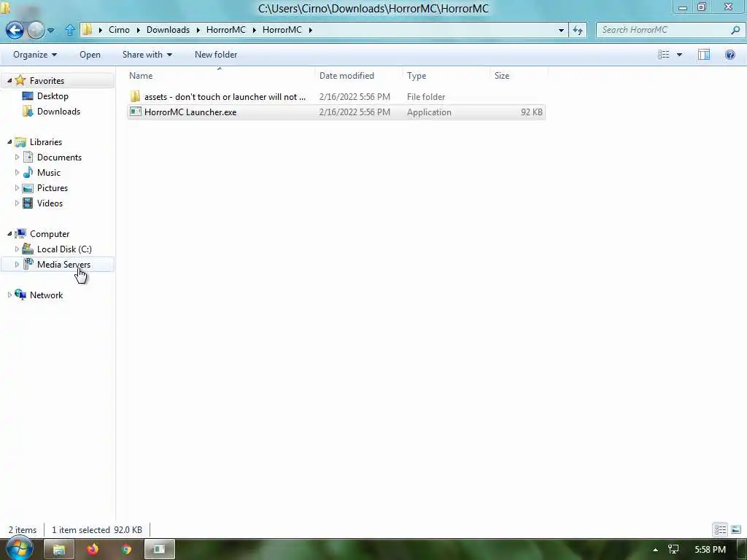This screenshot has height=560, width=747.
Task: Expand the Music library
Action: point(18,172)
